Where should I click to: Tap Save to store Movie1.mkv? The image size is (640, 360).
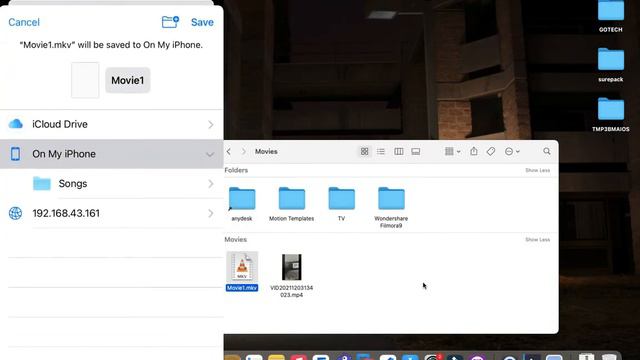coord(202,22)
